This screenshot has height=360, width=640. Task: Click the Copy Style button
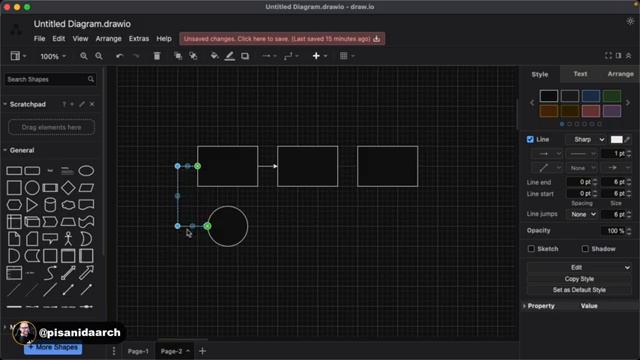pyautogui.click(x=579, y=279)
